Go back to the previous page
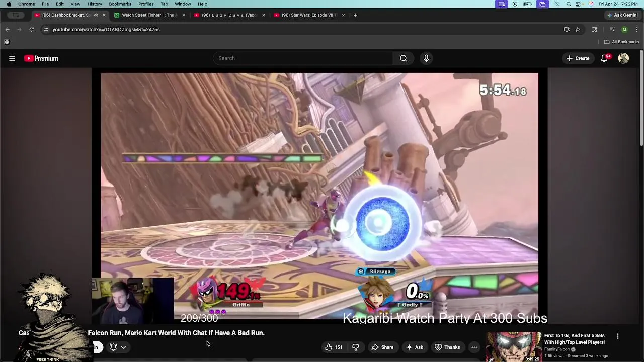 (x=7, y=29)
